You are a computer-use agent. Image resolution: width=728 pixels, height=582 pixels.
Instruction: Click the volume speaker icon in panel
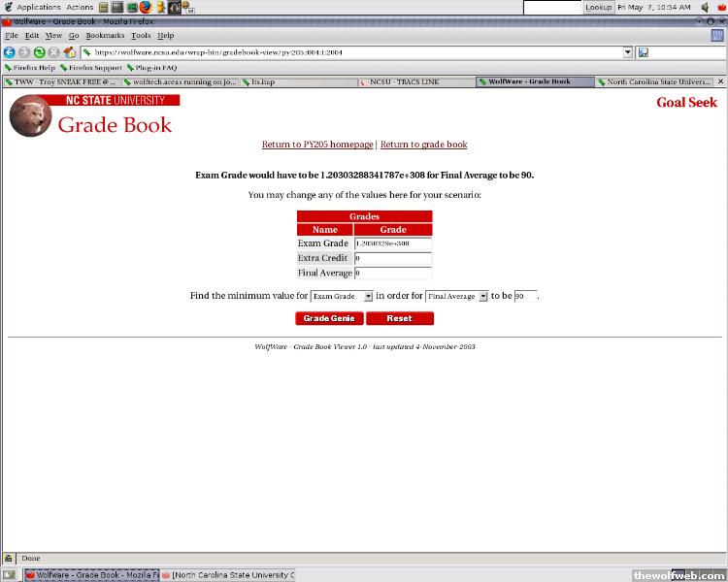(x=706, y=7)
